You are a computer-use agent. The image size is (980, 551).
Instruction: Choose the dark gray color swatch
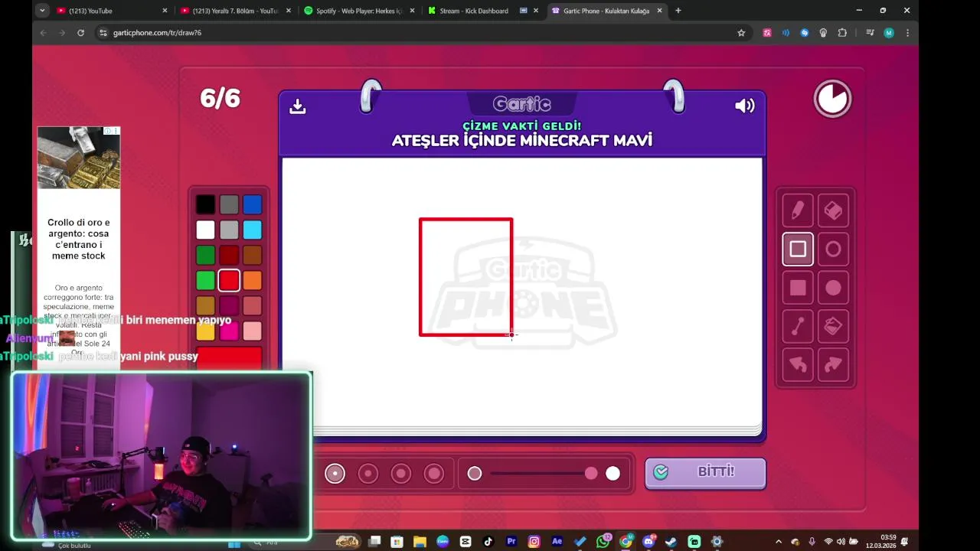tap(229, 204)
